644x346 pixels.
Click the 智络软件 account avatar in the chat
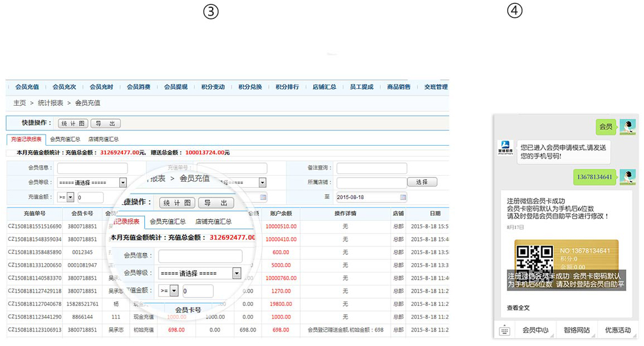coord(505,147)
